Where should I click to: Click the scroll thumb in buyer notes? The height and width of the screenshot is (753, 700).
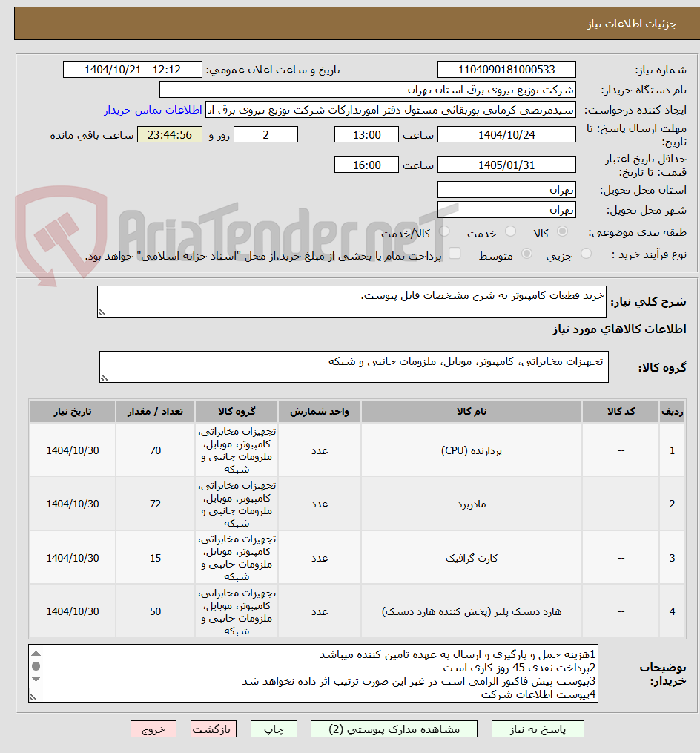36,666
